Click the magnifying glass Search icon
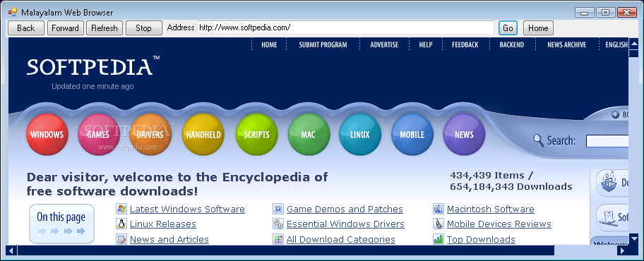The width and height of the screenshot is (644, 261). [x=538, y=140]
